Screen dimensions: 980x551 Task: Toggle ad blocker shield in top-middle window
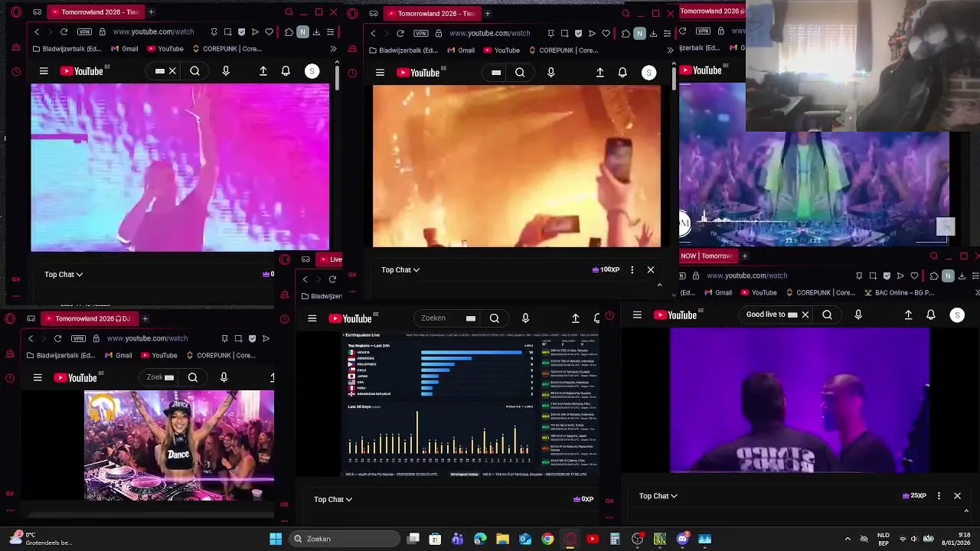[578, 34]
